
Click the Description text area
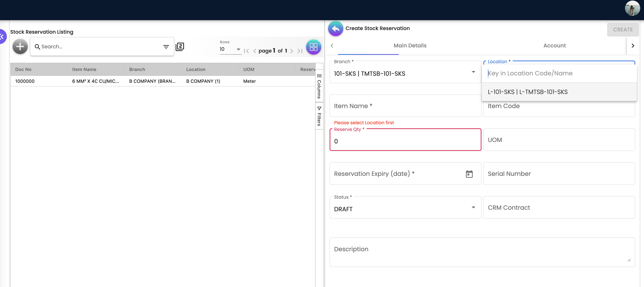pyautogui.click(x=482, y=252)
